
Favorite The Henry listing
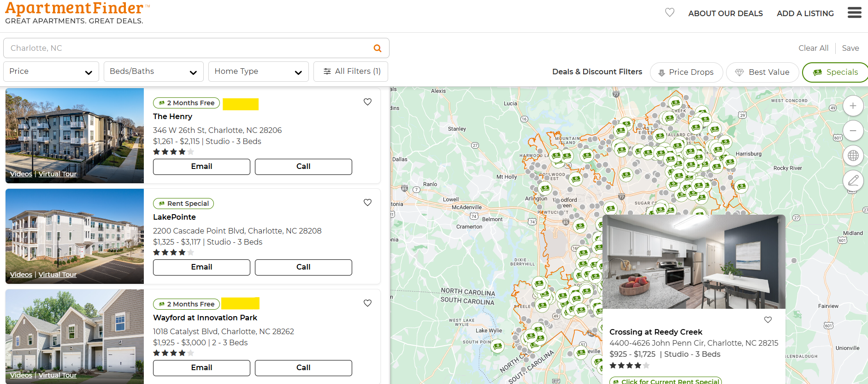367,102
